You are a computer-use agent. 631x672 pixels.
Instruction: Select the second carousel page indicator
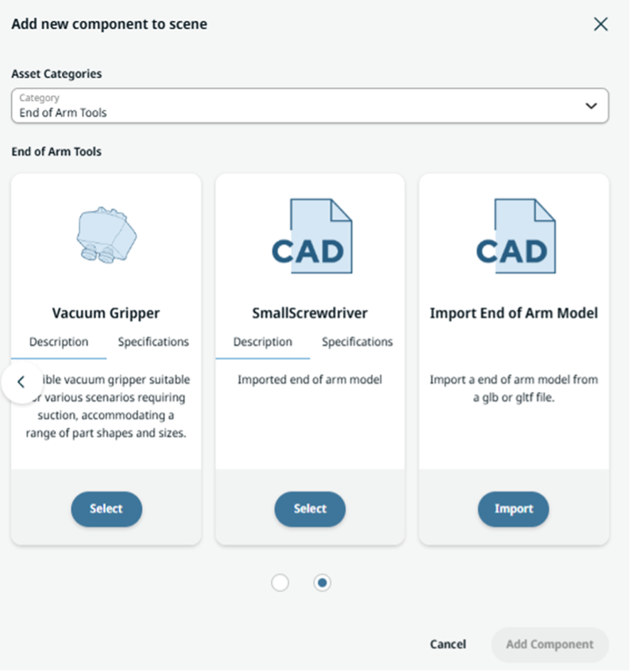(x=322, y=583)
